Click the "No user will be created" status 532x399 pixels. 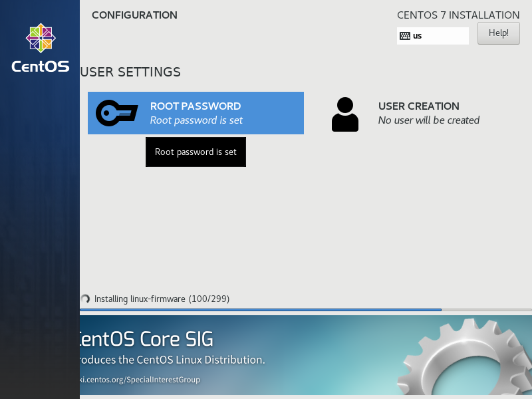(428, 120)
